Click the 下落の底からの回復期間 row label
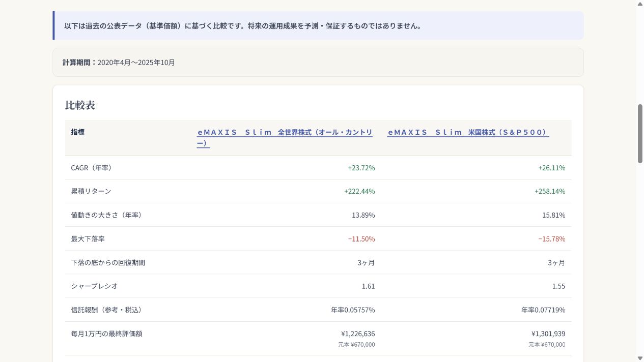 coord(108,263)
